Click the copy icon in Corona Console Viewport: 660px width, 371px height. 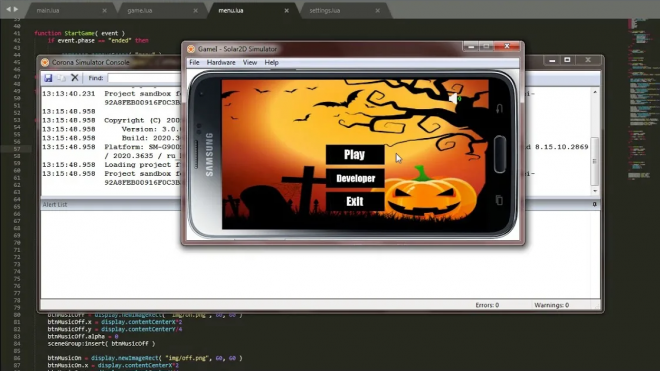[x=61, y=78]
